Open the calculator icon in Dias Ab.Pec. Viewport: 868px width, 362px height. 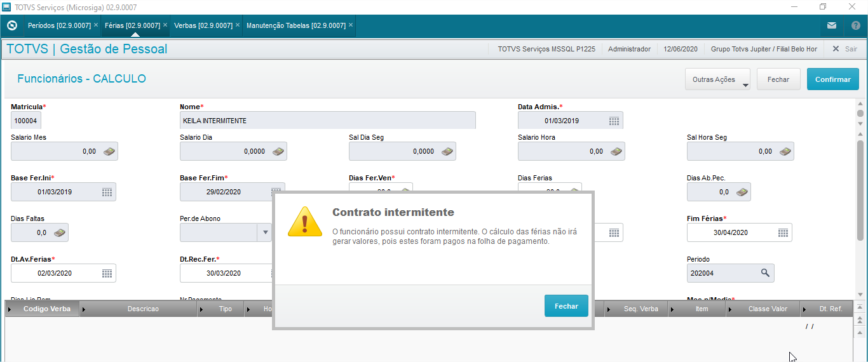tap(742, 192)
